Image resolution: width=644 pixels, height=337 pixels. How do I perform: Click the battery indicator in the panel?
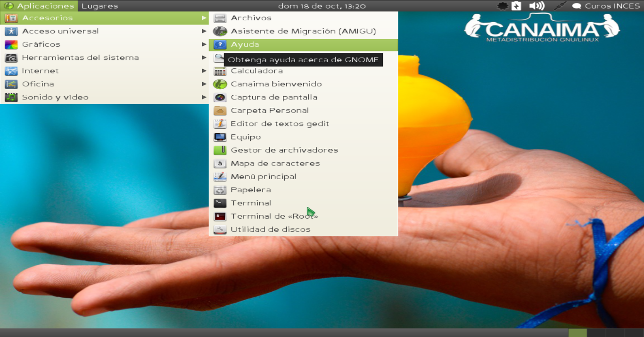pos(517,6)
